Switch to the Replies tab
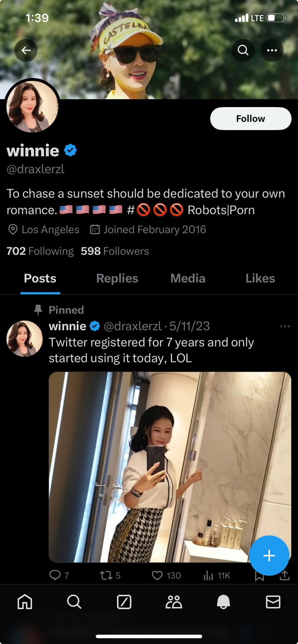Viewport: 298px width, 644px height. 117,279
